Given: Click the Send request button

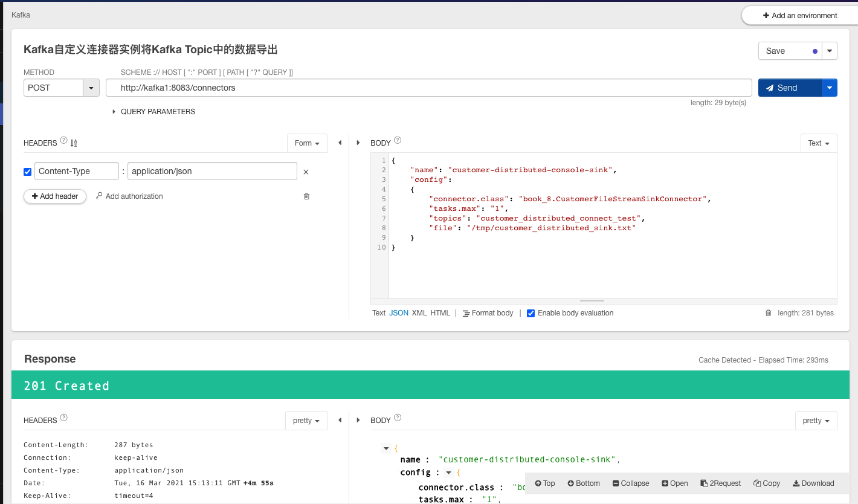Looking at the screenshot, I should click(x=790, y=88).
